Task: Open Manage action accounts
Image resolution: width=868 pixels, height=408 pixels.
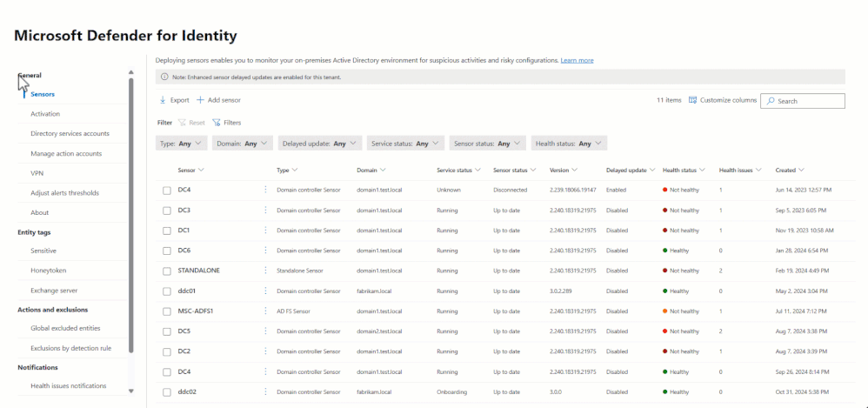Action: pos(66,153)
